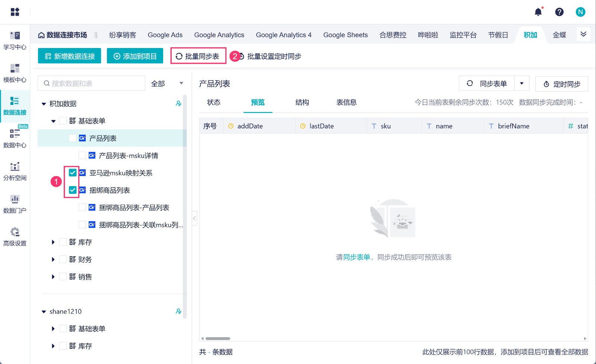Viewport: 596px width, 364px height.
Task: Expand the connector tabs overflow chevron
Action: [583, 34]
